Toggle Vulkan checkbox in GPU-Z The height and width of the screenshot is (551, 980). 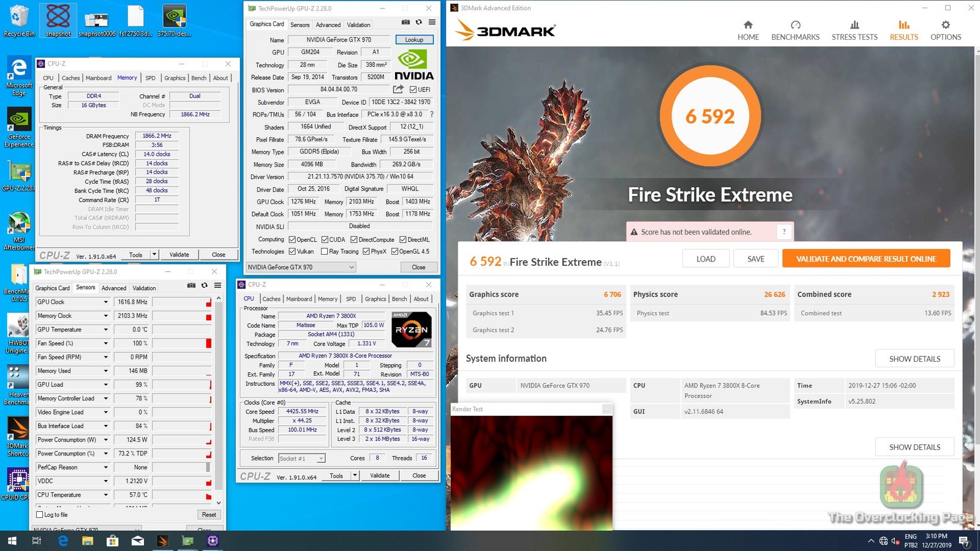(x=292, y=252)
